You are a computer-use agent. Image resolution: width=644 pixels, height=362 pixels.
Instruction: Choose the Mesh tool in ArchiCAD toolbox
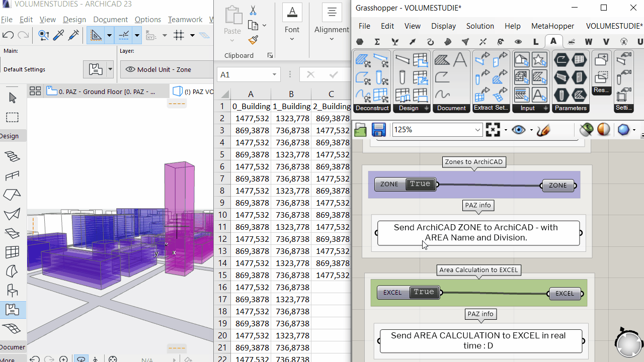click(13, 329)
